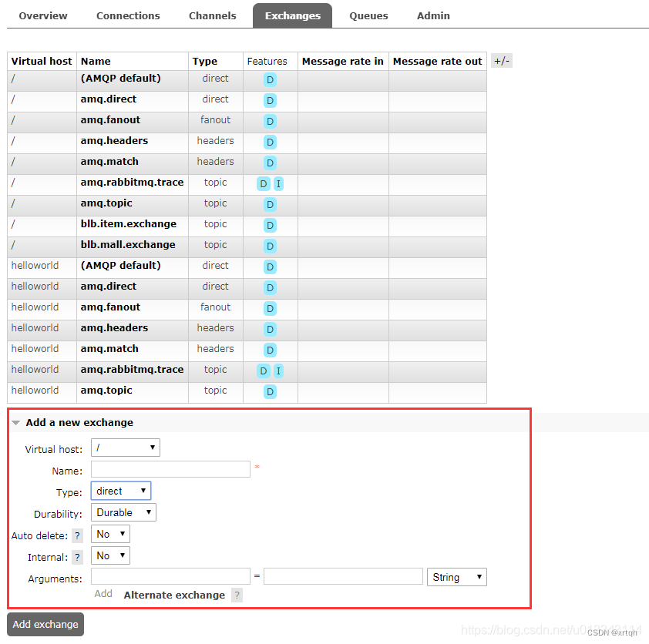This screenshot has height=644, width=649.
Task: Open the Type dropdown showing direct
Action: [x=121, y=491]
